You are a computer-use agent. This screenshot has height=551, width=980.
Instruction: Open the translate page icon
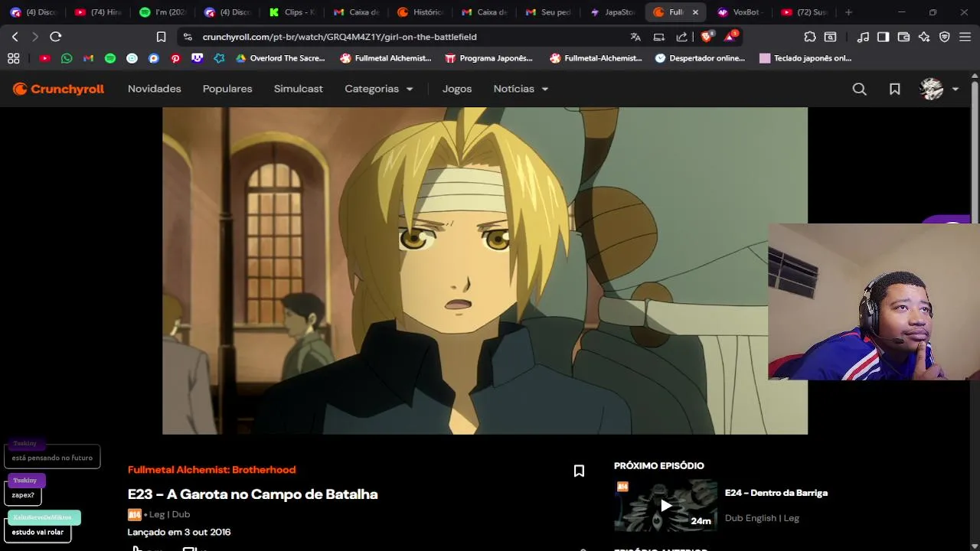(x=635, y=37)
